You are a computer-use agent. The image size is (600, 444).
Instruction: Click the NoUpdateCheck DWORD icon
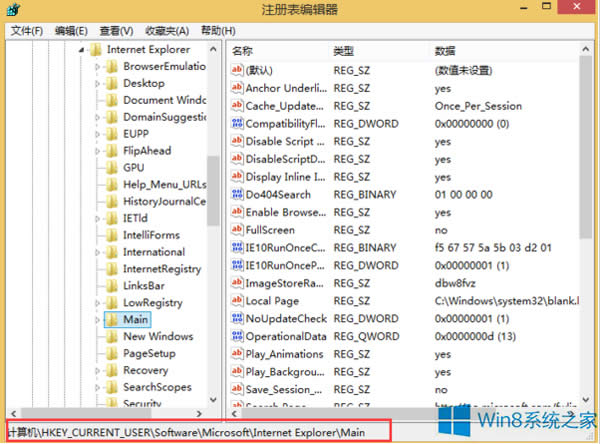point(237,318)
